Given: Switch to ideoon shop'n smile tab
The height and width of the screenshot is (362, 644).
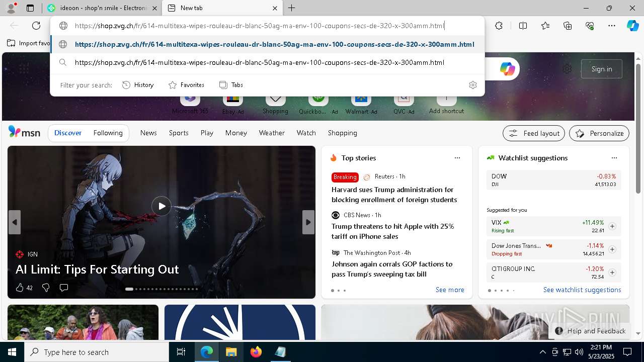Looking at the screenshot, I should click(102, 8).
